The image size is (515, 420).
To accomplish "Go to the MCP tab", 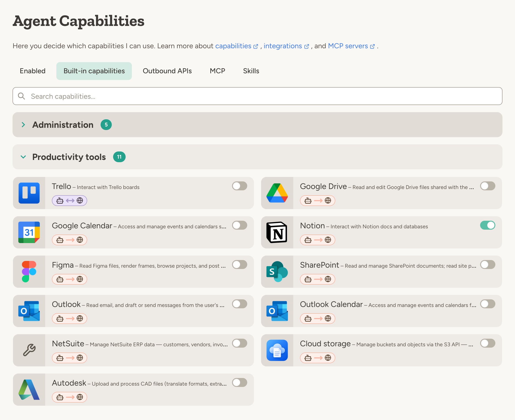I will point(217,71).
